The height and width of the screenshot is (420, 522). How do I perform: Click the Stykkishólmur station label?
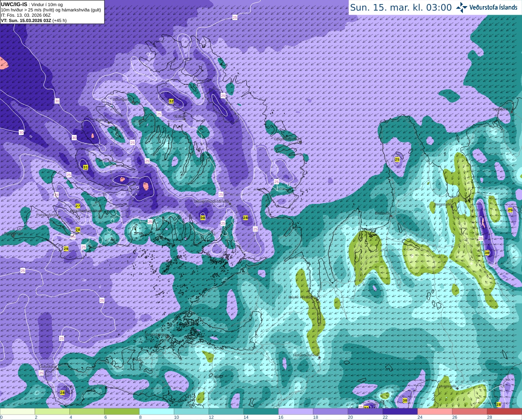coord(155,334)
